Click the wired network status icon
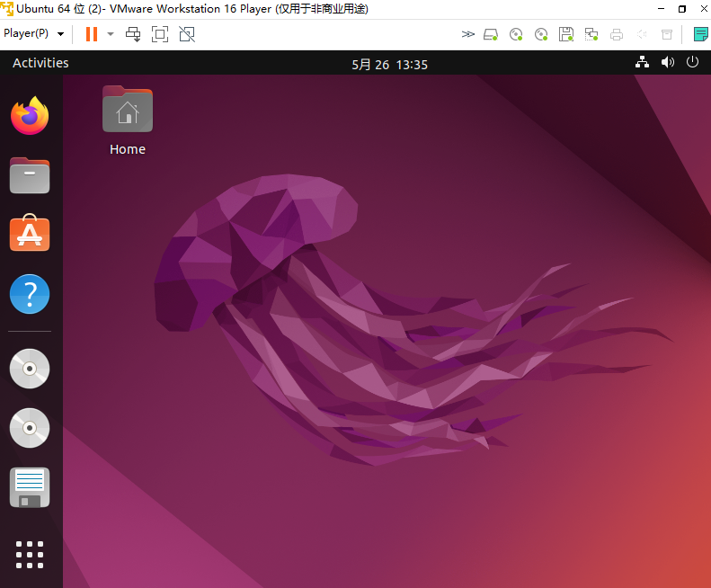The height and width of the screenshot is (588, 711). 642,63
